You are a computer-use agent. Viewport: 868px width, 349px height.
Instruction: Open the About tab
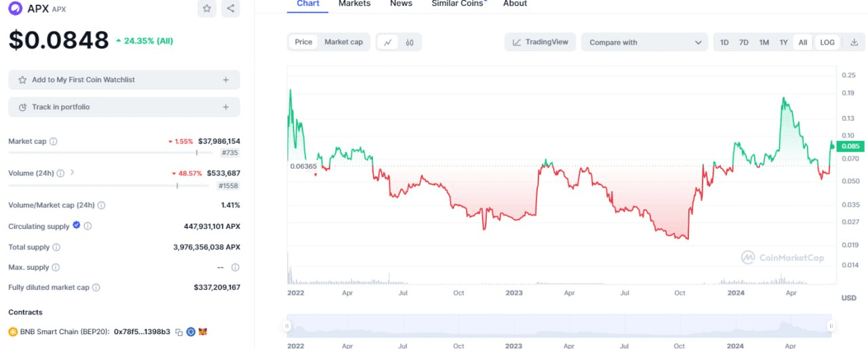[515, 3]
